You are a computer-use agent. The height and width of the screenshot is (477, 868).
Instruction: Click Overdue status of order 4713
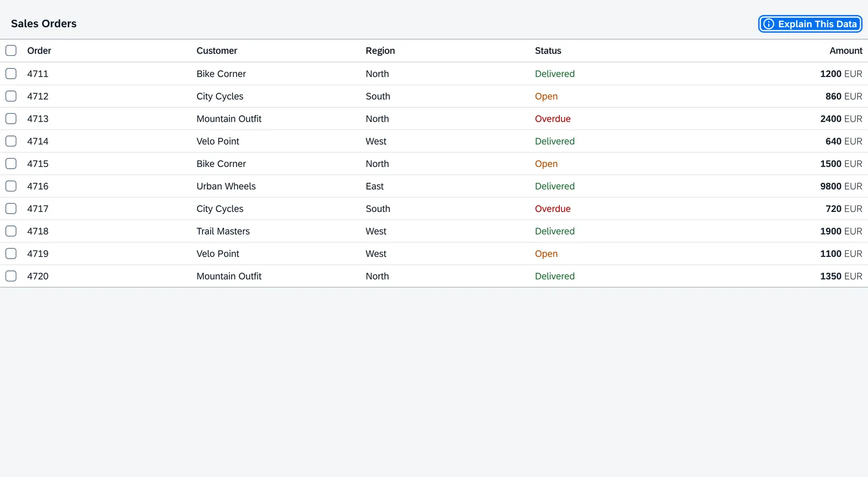click(553, 119)
